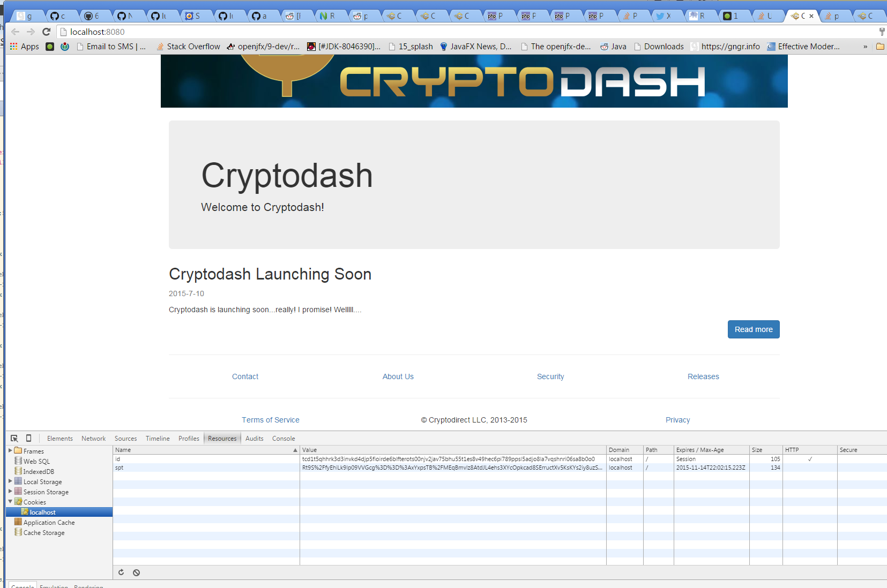Click the green circle bookmark icon

coord(50,47)
